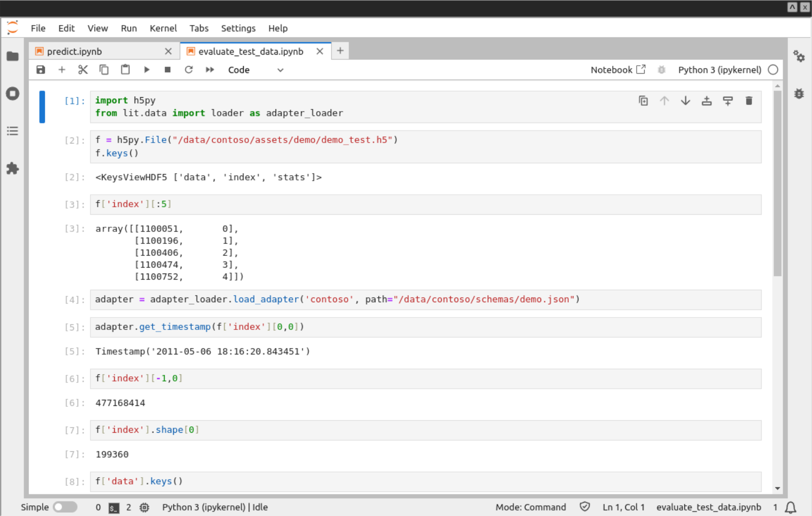Run the selected notebook cell
Image resolution: width=812 pixels, height=516 pixels.
point(147,69)
